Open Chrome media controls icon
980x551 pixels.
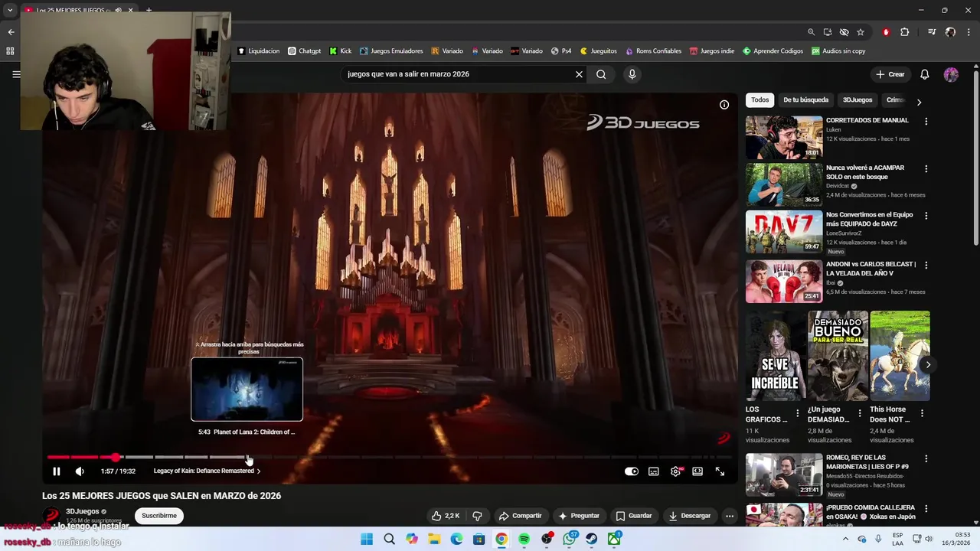[932, 32]
